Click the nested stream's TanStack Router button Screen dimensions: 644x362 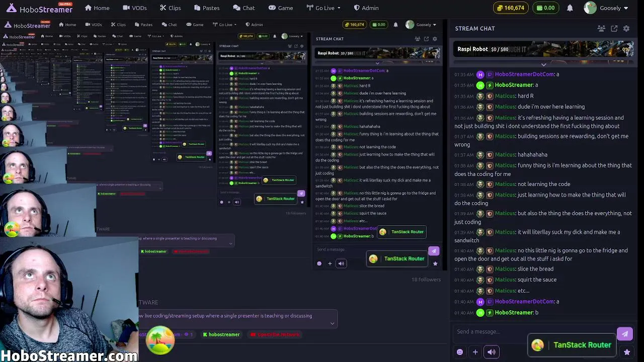click(x=397, y=258)
